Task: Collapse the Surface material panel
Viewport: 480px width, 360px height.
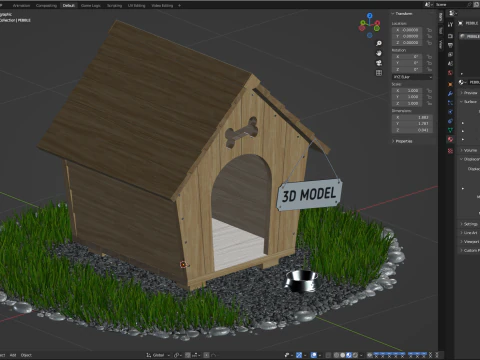Action: (x=469, y=102)
